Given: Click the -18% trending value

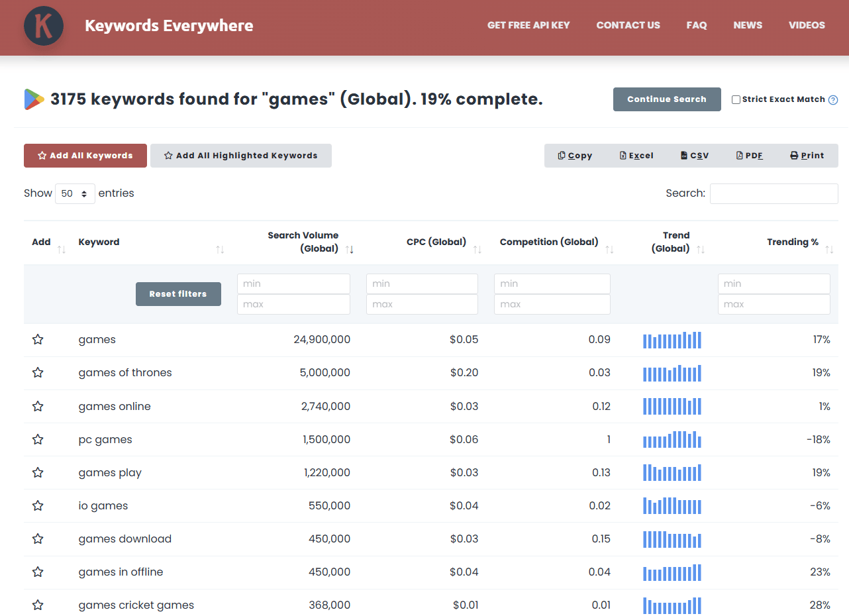Looking at the screenshot, I should click(x=818, y=439).
